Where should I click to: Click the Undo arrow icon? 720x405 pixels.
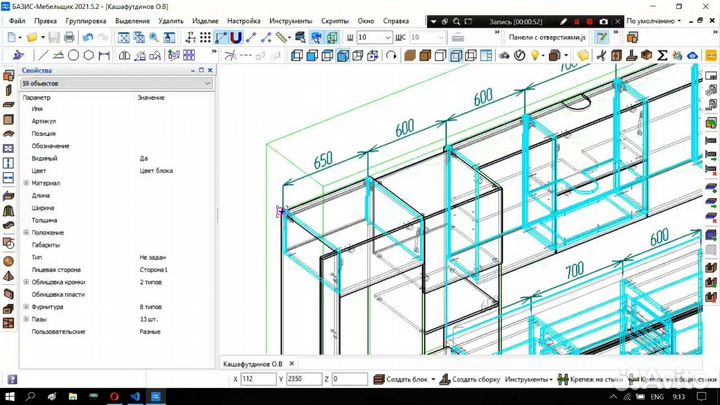pyautogui.click(x=88, y=37)
